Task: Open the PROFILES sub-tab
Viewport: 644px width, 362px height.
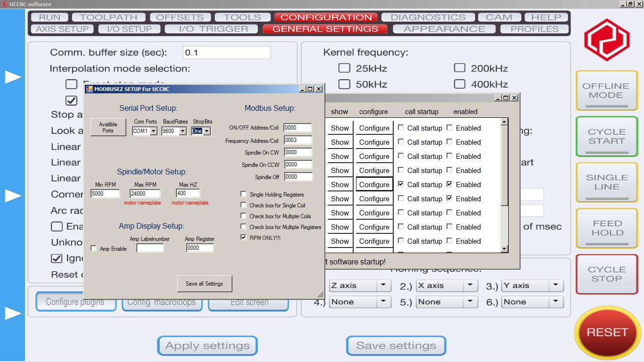Action: 534,29
